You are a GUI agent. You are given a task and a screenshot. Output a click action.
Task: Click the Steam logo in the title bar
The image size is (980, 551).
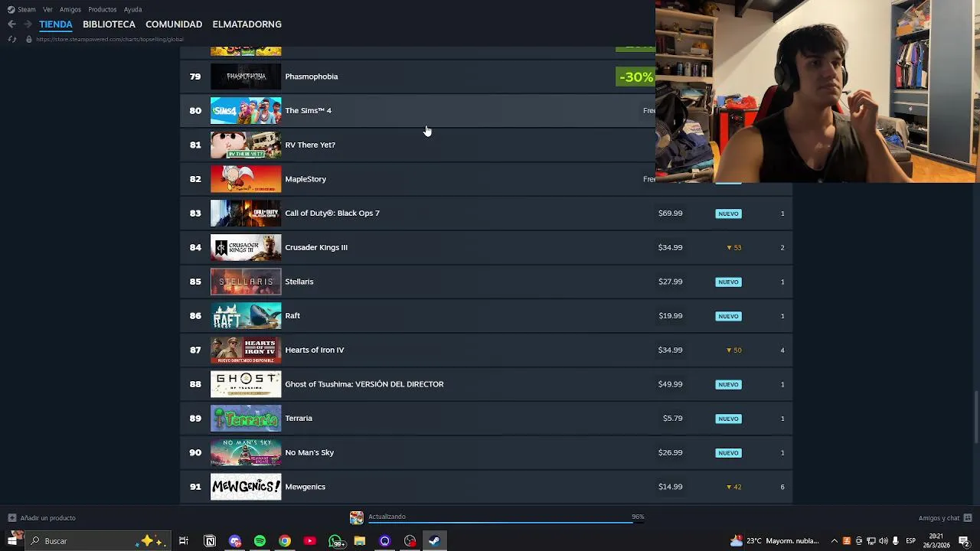pos(11,9)
